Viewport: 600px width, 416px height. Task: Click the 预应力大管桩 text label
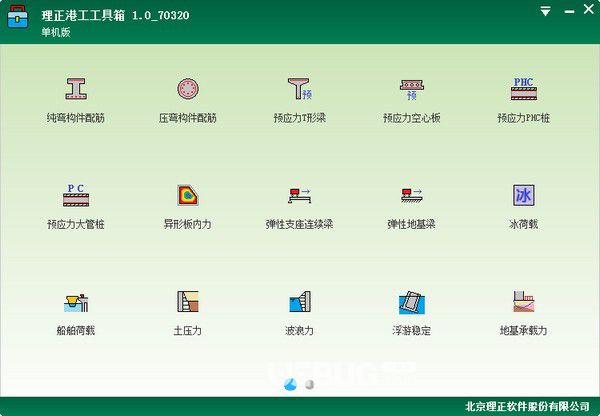pyautogui.click(x=76, y=224)
